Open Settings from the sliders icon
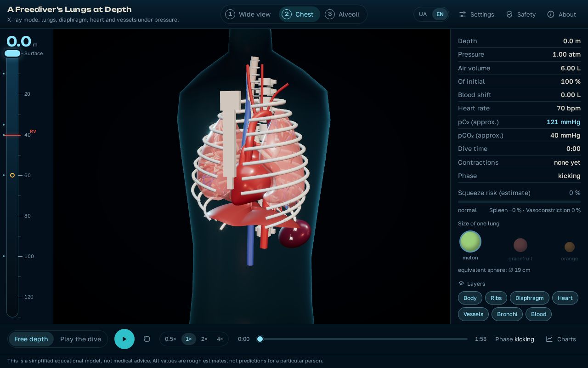The image size is (588, 368). click(x=463, y=14)
